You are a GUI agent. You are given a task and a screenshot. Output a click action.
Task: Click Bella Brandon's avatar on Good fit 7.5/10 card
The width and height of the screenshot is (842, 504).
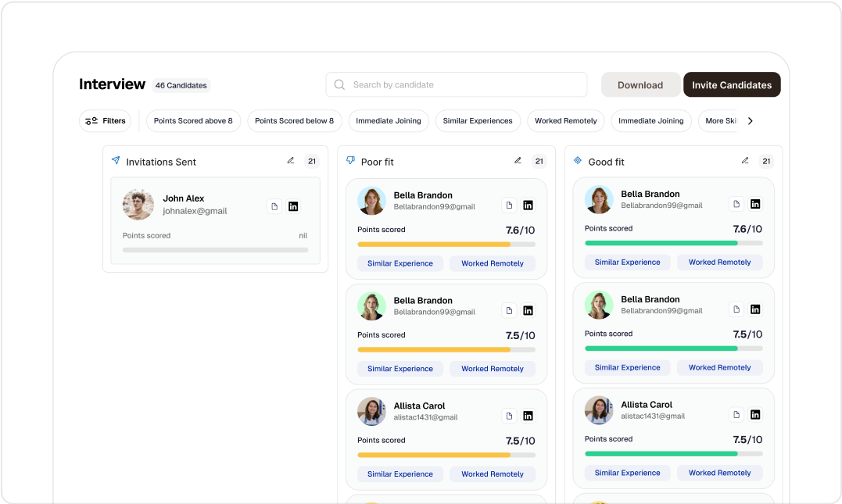[x=599, y=305]
